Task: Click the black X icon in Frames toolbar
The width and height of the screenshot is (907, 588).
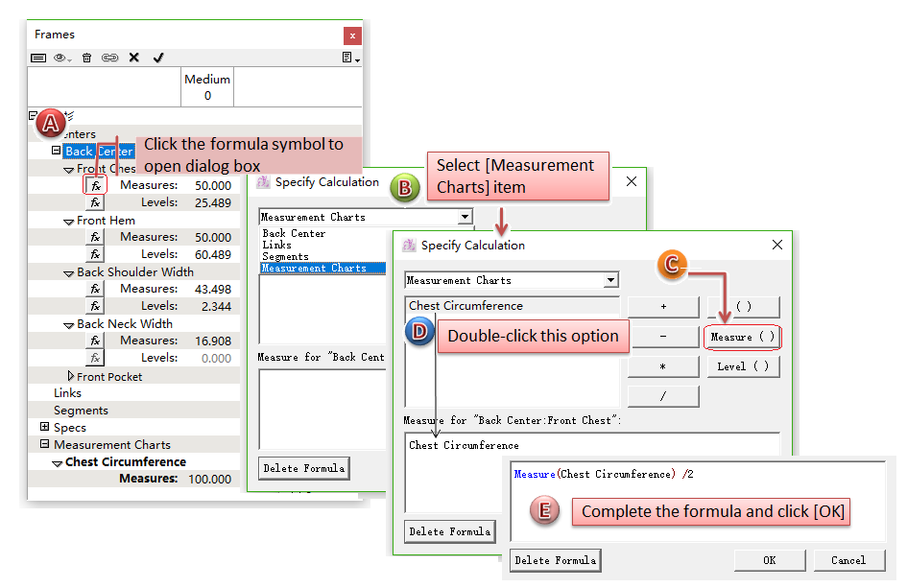Action: click(133, 58)
